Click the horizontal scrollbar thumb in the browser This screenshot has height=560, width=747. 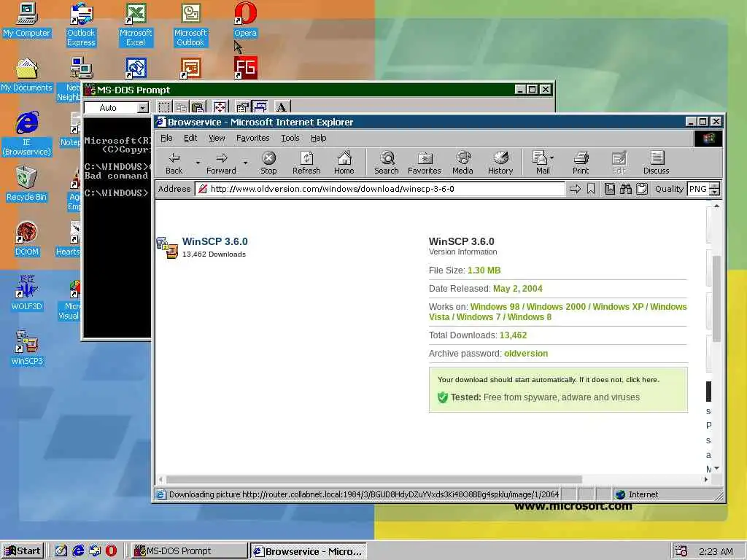(x=374, y=479)
